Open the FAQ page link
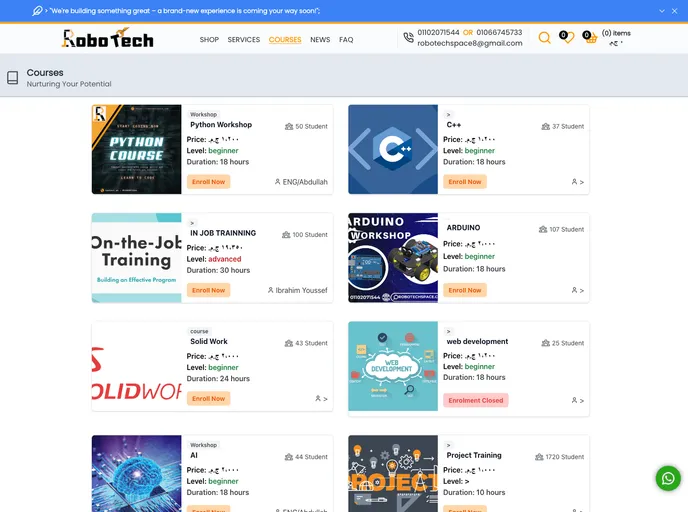 346,39
